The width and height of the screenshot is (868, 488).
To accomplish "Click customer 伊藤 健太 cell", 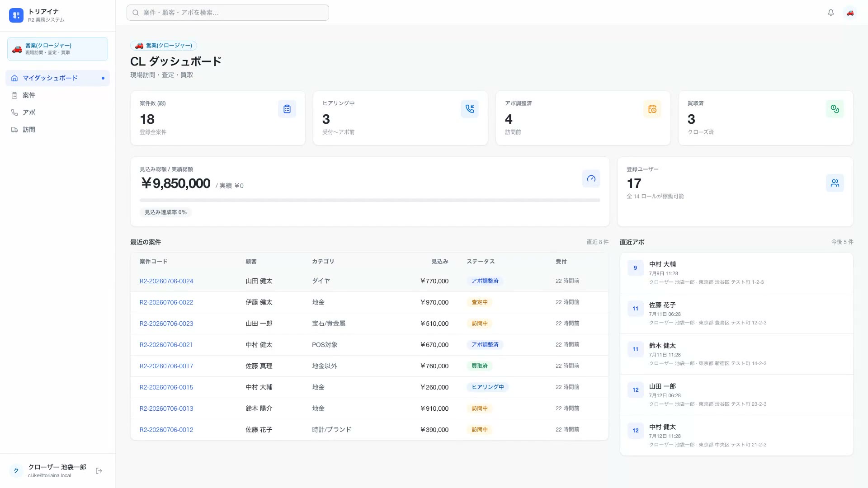I will pyautogui.click(x=259, y=302).
